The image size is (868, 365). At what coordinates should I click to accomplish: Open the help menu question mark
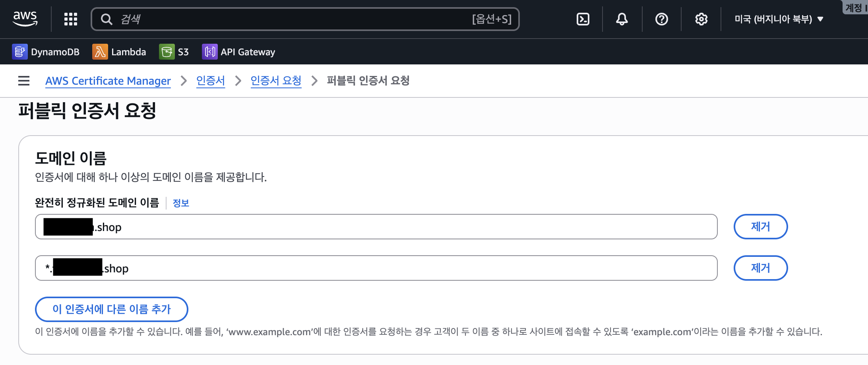coord(661,19)
